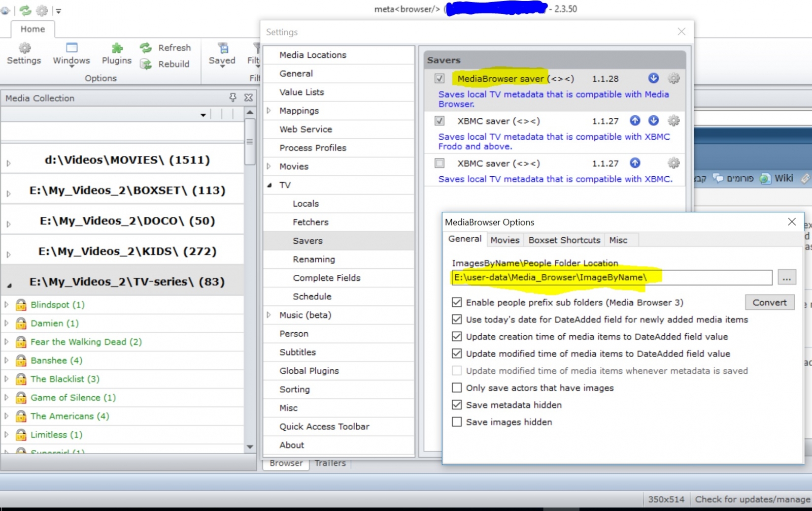Click the lock icon beside The Americans
The image size is (812, 511).
21,416
